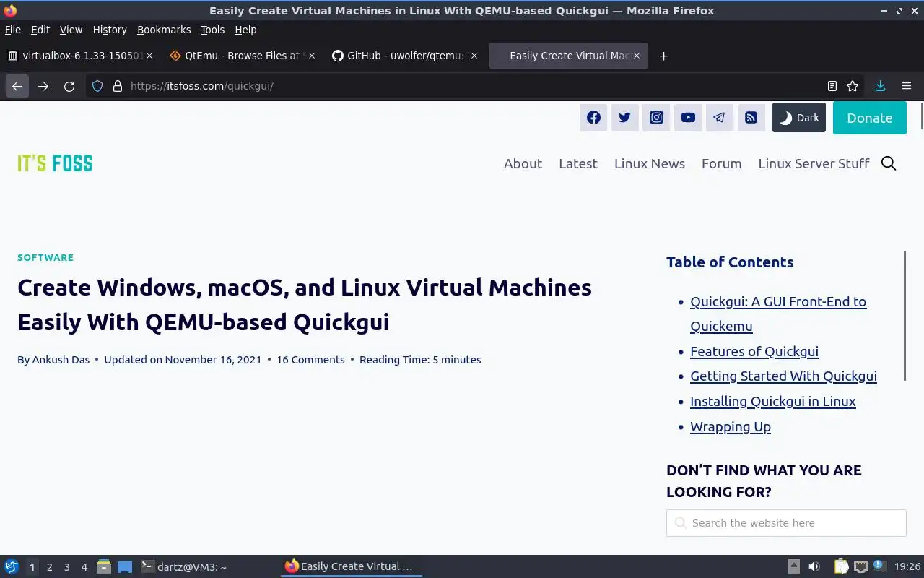The width and height of the screenshot is (924, 578).
Task: Open the RSS feed icon
Action: pyautogui.click(x=751, y=118)
